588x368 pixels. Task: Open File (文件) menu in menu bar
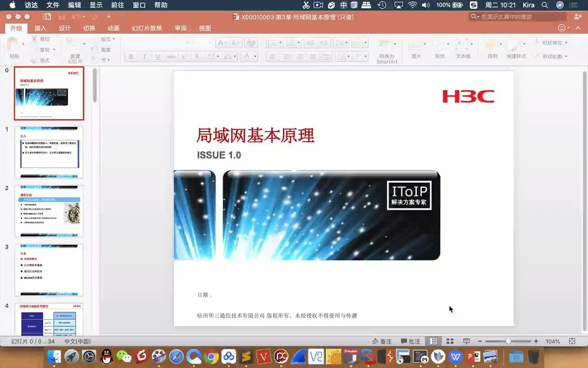pos(53,5)
